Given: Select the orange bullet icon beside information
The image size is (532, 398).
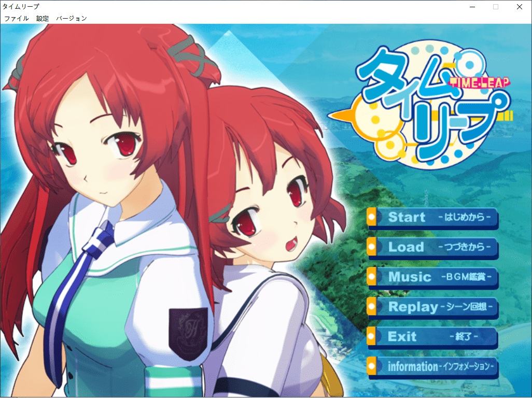Looking at the screenshot, I should point(372,367).
